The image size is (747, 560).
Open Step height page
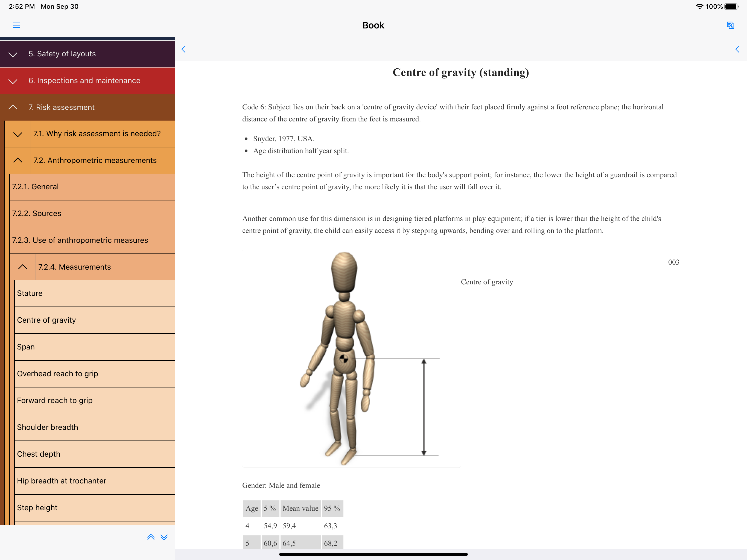95,508
